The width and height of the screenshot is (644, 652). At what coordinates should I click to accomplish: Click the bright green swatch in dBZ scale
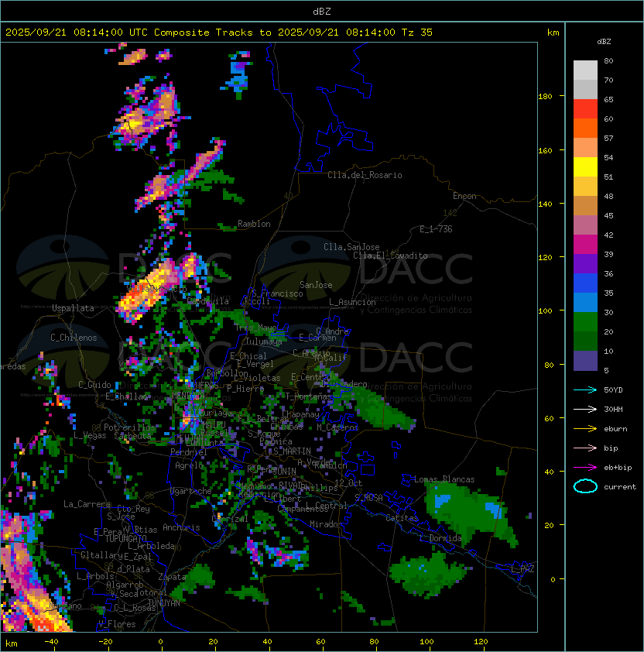tap(585, 322)
